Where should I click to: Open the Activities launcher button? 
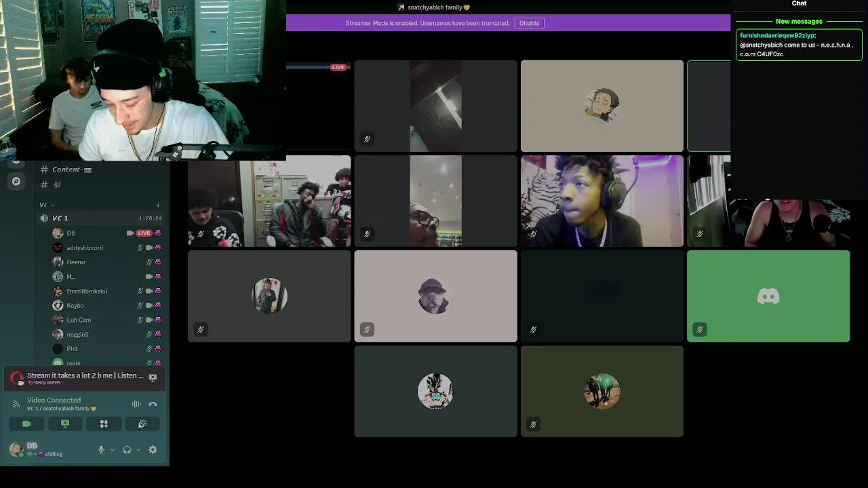(104, 424)
